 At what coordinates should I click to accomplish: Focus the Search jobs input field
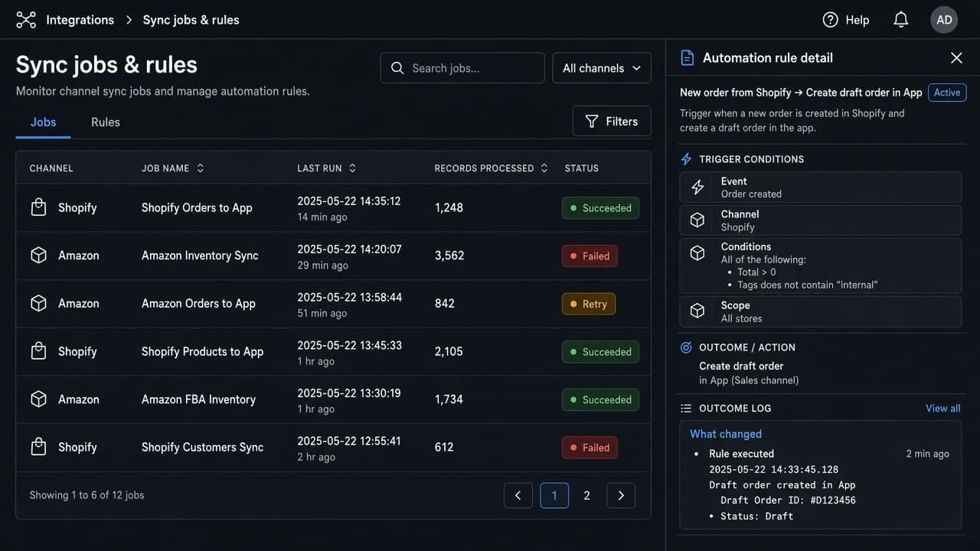pos(462,68)
